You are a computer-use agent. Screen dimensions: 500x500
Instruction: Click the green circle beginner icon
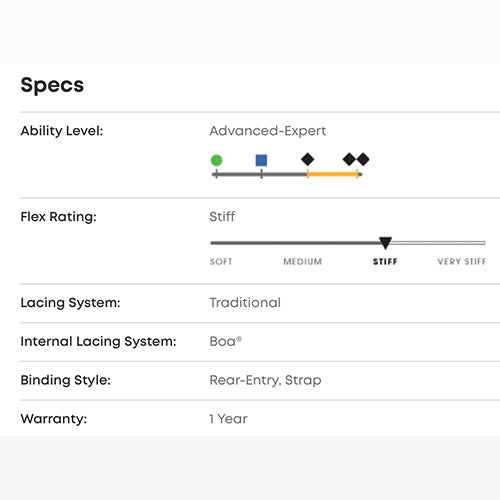click(216, 160)
